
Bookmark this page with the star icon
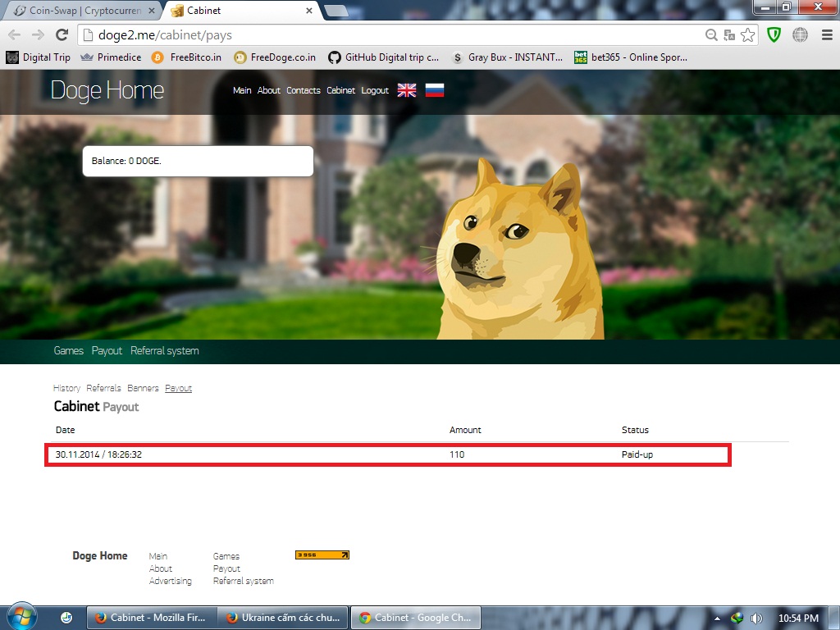click(x=747, y=36)
